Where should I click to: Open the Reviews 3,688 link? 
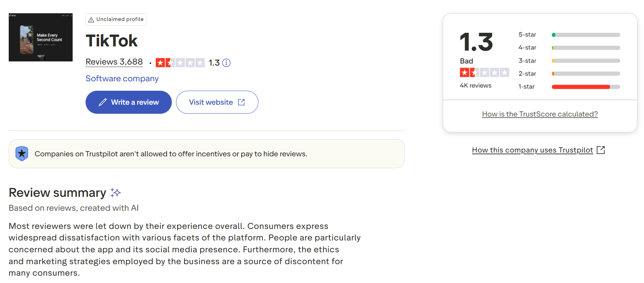114,62
